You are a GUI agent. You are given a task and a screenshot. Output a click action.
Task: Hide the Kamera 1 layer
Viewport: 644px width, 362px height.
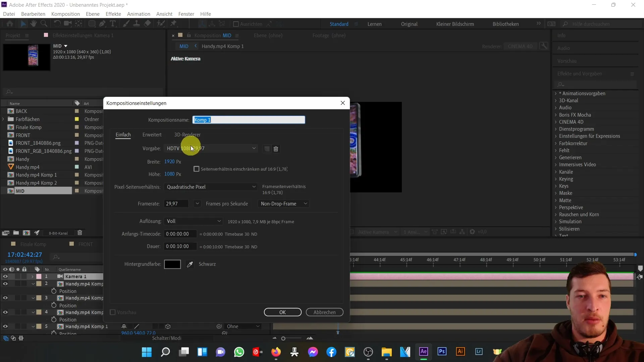click(x=5, y=277)
